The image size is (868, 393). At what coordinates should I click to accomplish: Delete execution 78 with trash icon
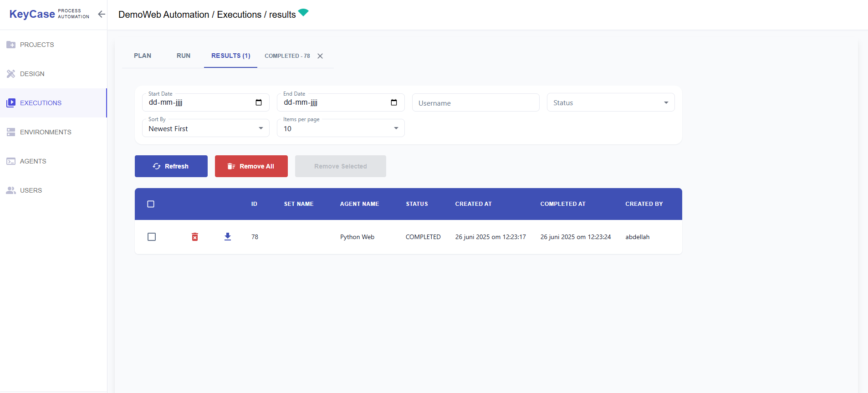point(195,237)
